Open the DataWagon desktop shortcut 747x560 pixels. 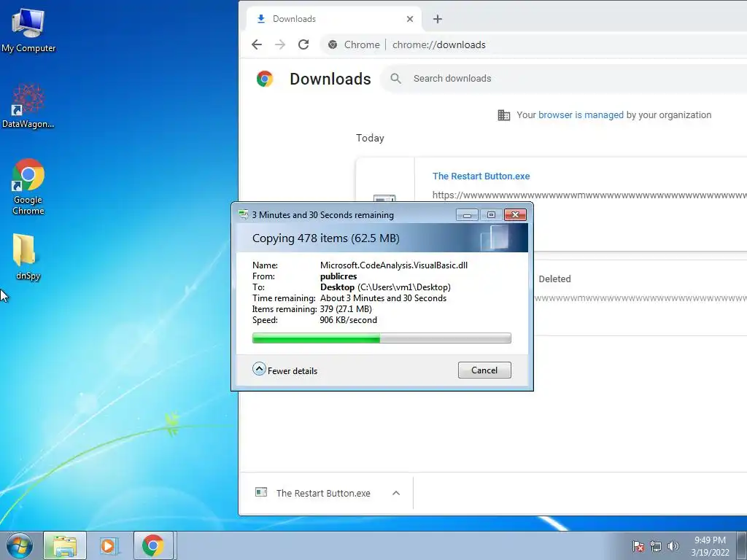[x=28, y=106]
